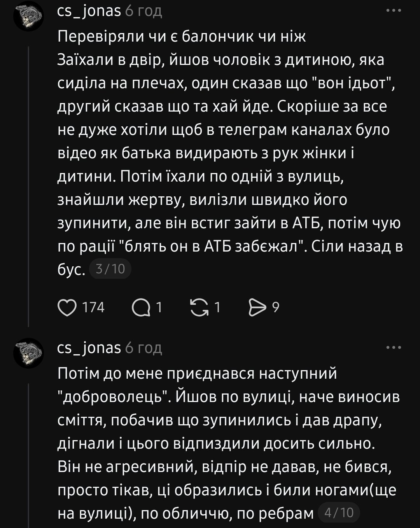Tap the 3/10 thread counter badge

coord(110,269)
